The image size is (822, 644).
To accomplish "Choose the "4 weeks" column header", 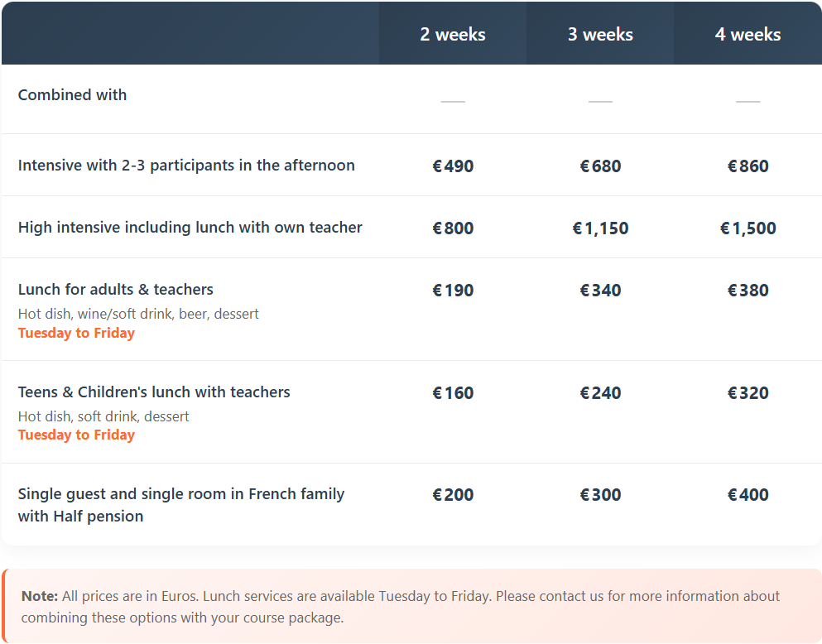I will coord(747,35).
